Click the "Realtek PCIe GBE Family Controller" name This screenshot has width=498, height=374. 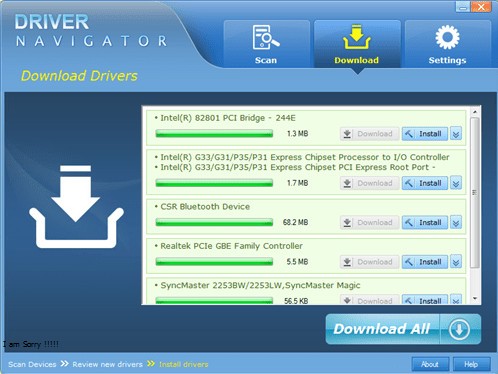tap(232, 246)
